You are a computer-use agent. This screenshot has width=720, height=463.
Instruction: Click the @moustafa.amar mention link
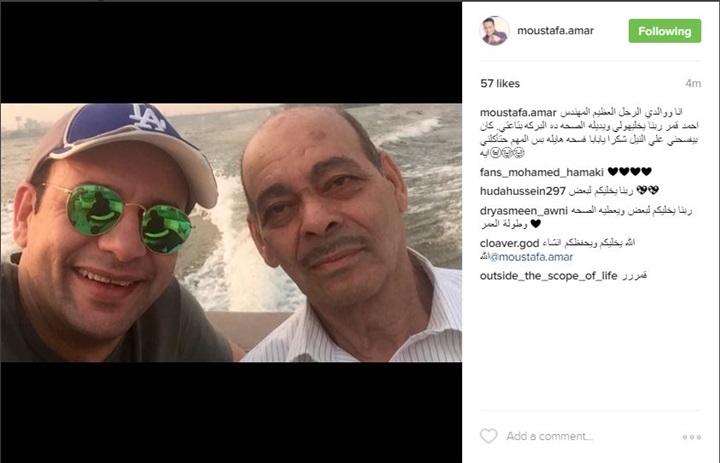pos(531,257)
